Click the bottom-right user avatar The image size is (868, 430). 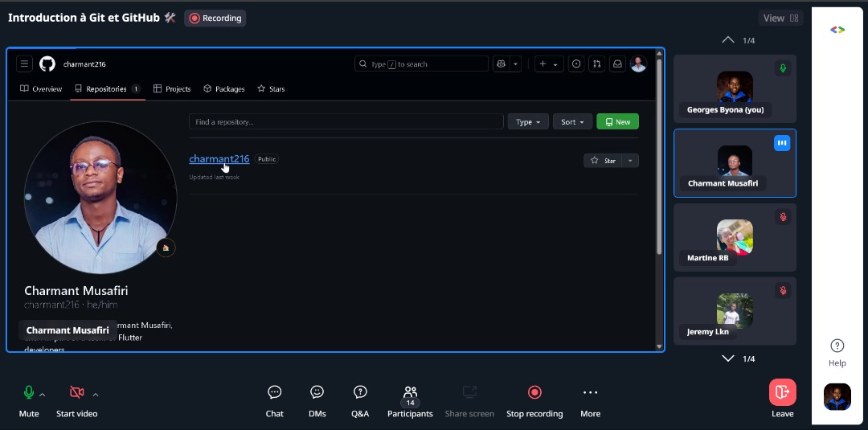click(837, 397)
